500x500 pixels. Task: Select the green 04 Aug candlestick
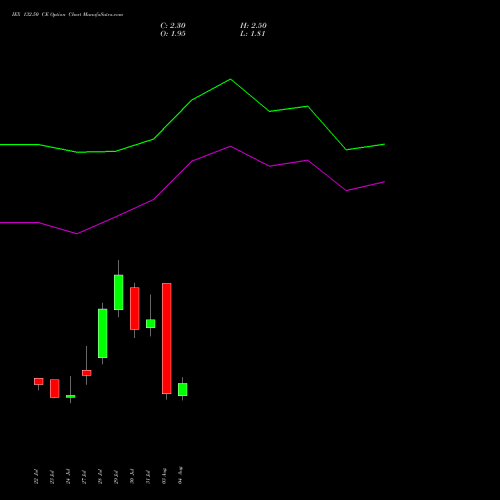tap(183, 389)
